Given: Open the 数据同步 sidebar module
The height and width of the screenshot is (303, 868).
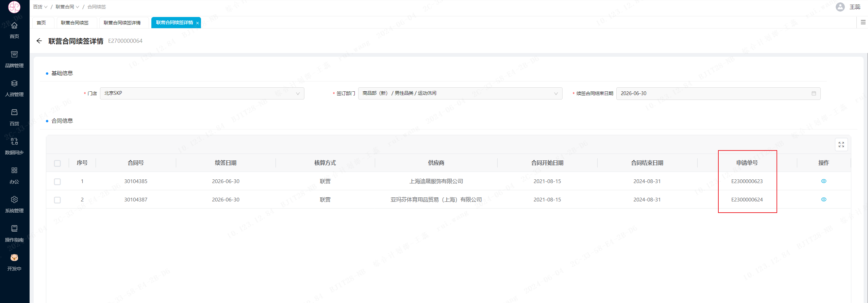Looking at the screenshot, I should [14, 142].
